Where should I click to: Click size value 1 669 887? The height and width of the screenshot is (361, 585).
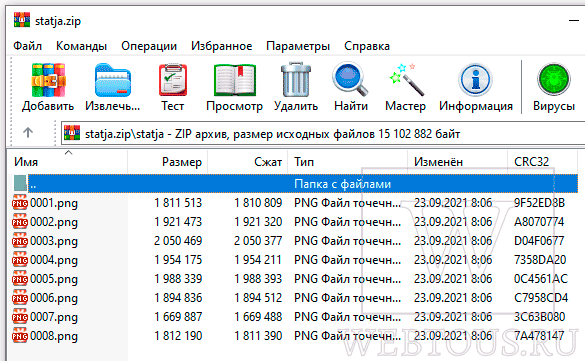178,317
